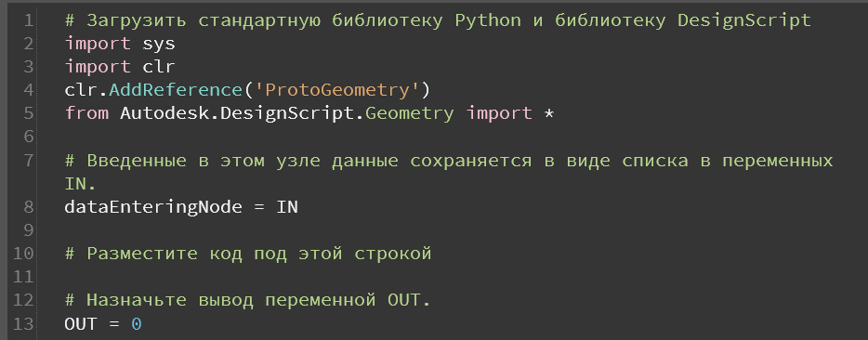The image size is (868, 340).
Task: Click the 'dataEnteringNode' variable name
Action: (x=153, y=207)
